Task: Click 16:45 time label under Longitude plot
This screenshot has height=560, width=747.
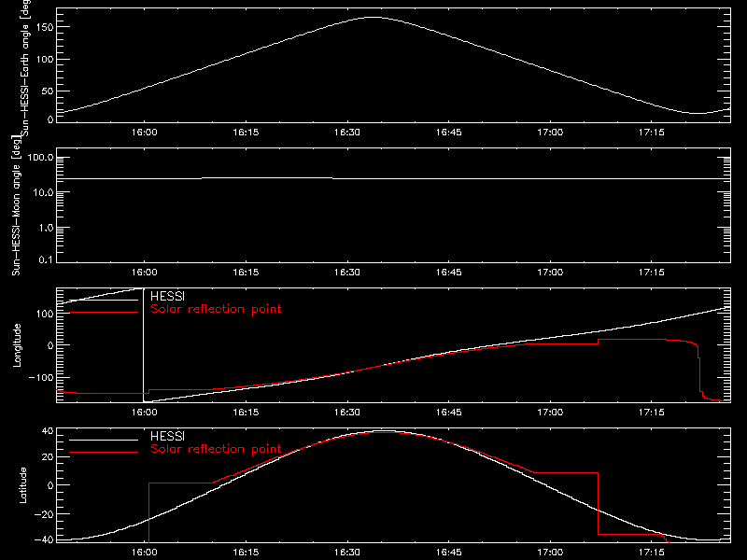Action: 449,413
